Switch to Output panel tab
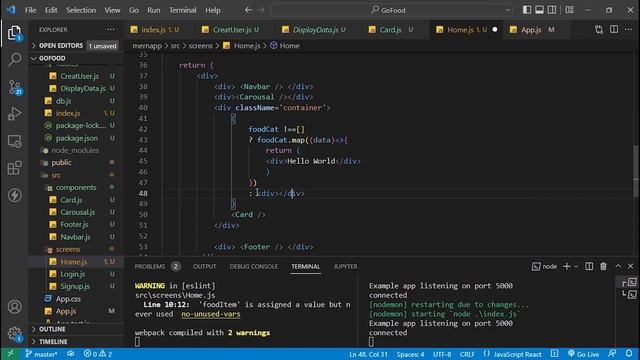The height and width of the screenshot is (360, 640). 204,266
